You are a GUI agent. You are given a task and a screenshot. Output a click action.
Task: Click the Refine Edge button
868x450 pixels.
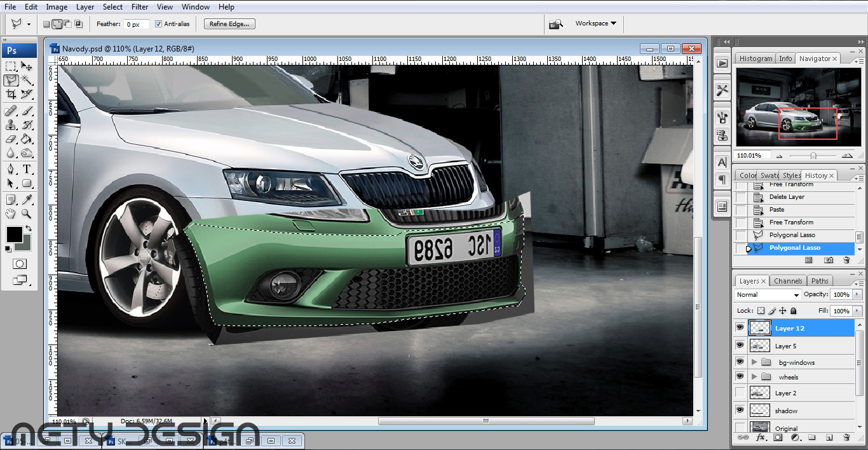point(230,24)
